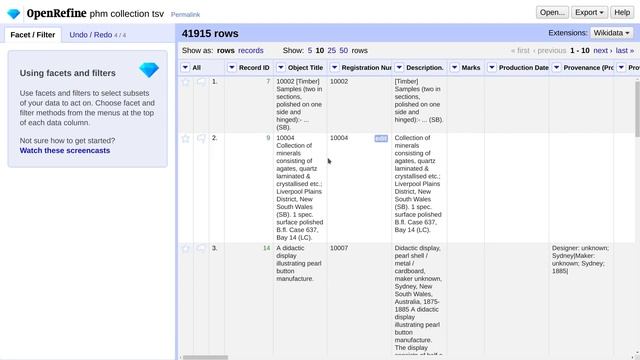Flag row 2 with the flag icon
Screen dimensions: 640x360
pyautogui.click(x=201, y=138)
